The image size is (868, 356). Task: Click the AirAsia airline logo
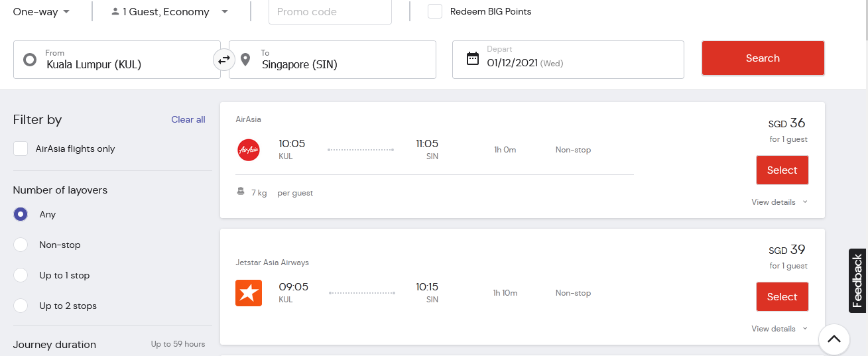249,150
